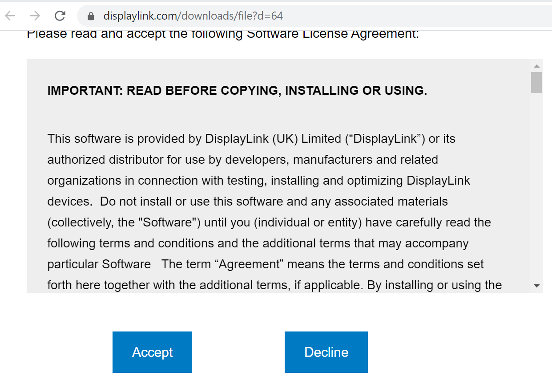Click the line starting 'forth here together'
This screenshot has width=552, height=392.
[274, 285]
